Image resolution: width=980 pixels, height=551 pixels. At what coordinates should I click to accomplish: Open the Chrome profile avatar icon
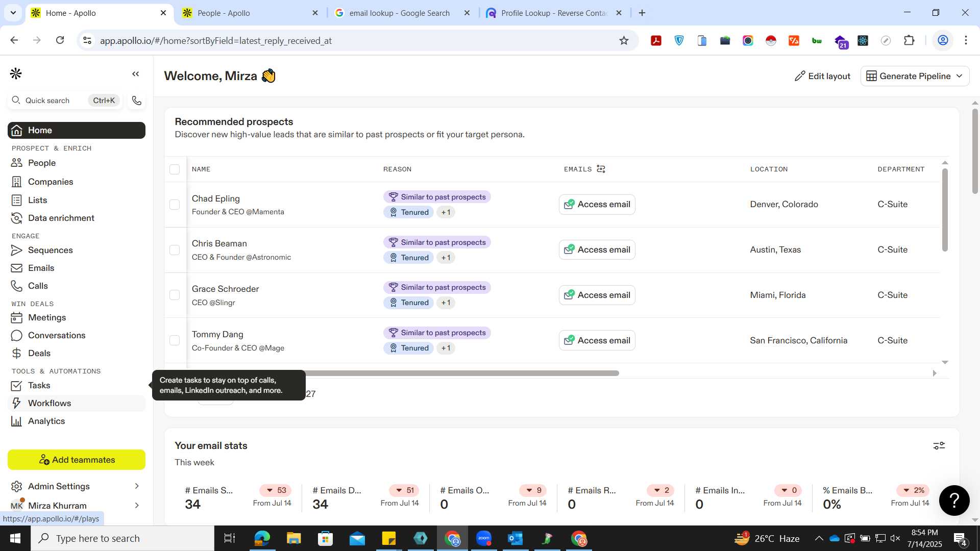943,40
